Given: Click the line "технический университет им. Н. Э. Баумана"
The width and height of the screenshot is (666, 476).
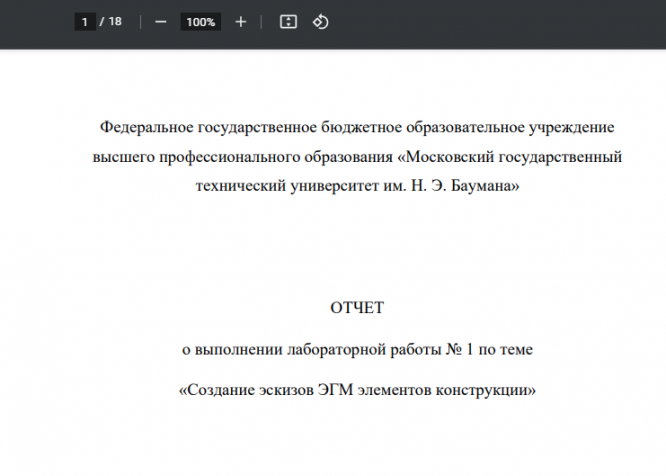Looking at the screenshot, I should (x=357, y=186).
